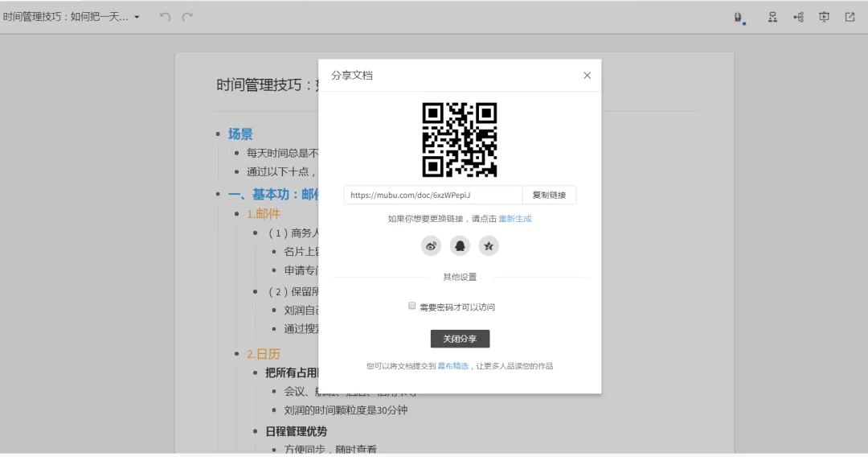
Task: Click the QR code image
Action: pyautogui.click(x=460, y=139)
